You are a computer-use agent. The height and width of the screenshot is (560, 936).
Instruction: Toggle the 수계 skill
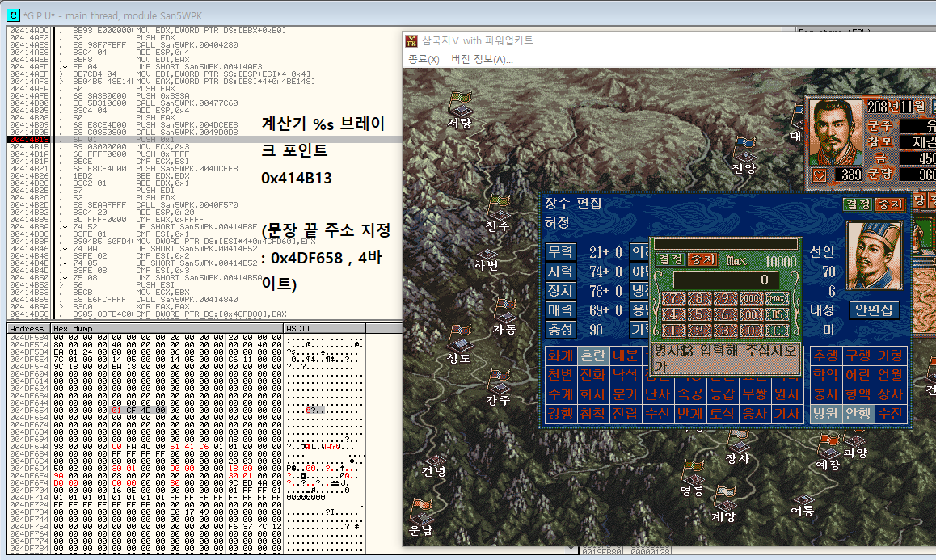[561, 394]
